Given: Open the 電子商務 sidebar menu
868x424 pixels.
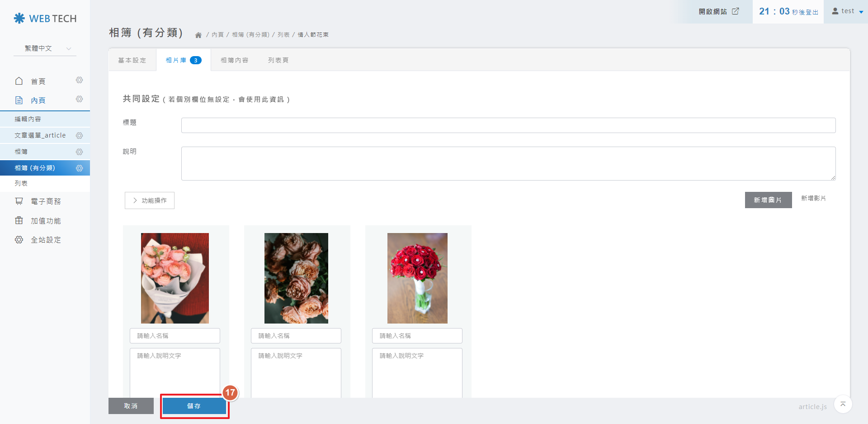Looking at the screenshot, I should [x=45, y=201].
